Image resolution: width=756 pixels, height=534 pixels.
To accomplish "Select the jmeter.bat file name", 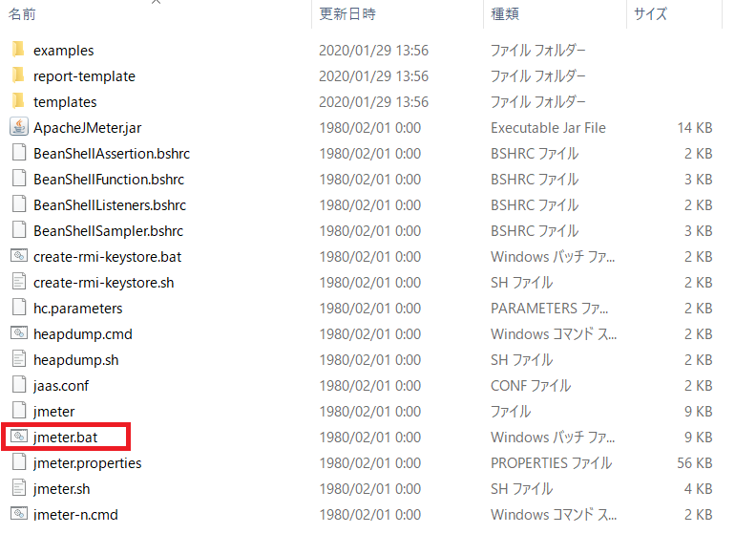I will tap(65, 438).
